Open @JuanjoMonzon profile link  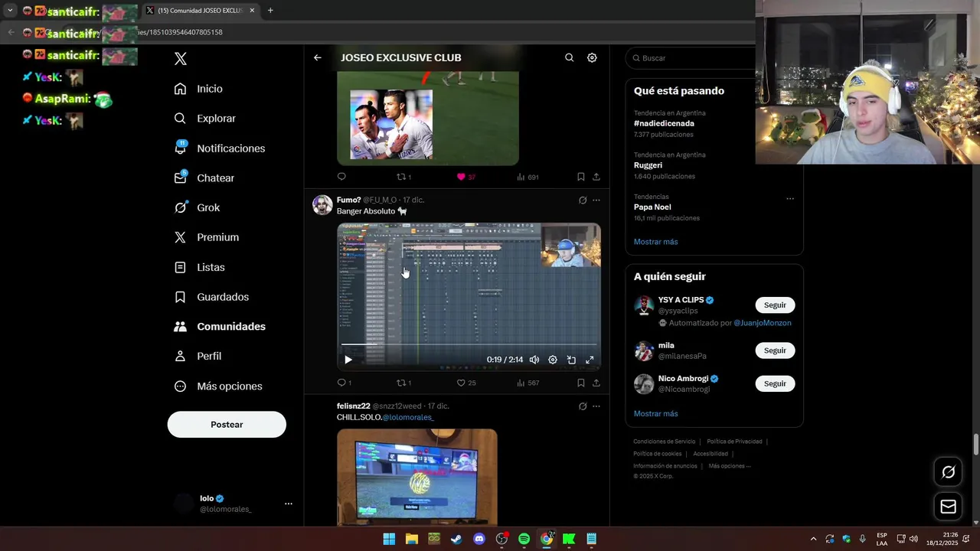(x=763, y=323)
